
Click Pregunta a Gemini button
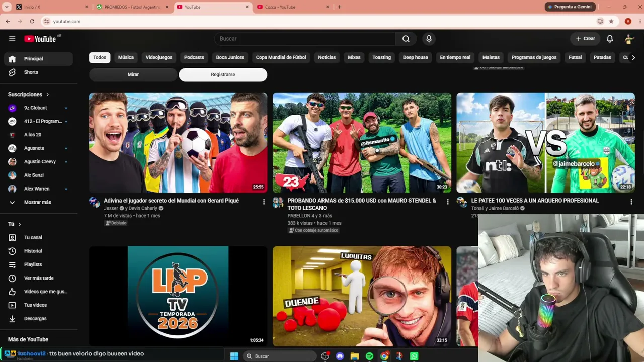click(x=570, y=7)
